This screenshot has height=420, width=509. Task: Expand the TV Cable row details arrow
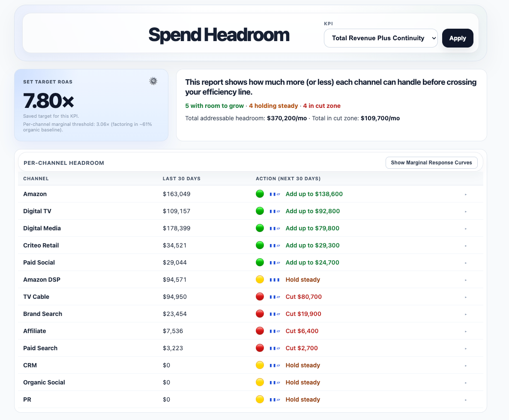point(465,298)
